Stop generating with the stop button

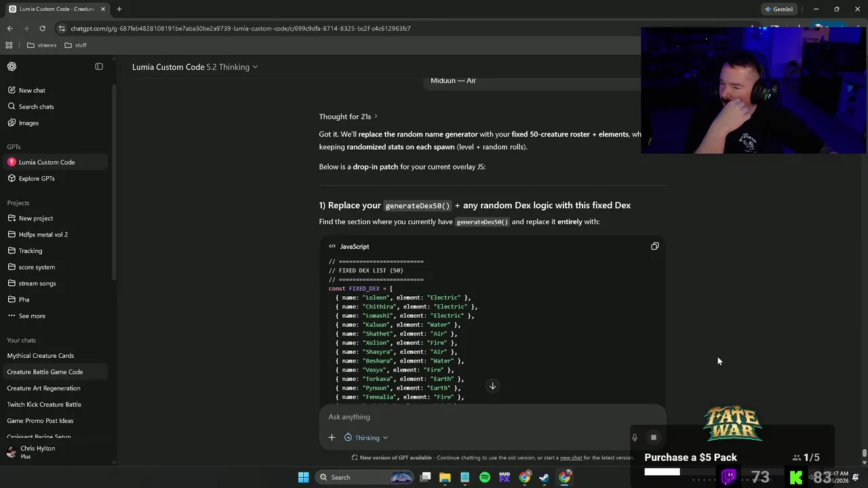(x=654, y=438)
